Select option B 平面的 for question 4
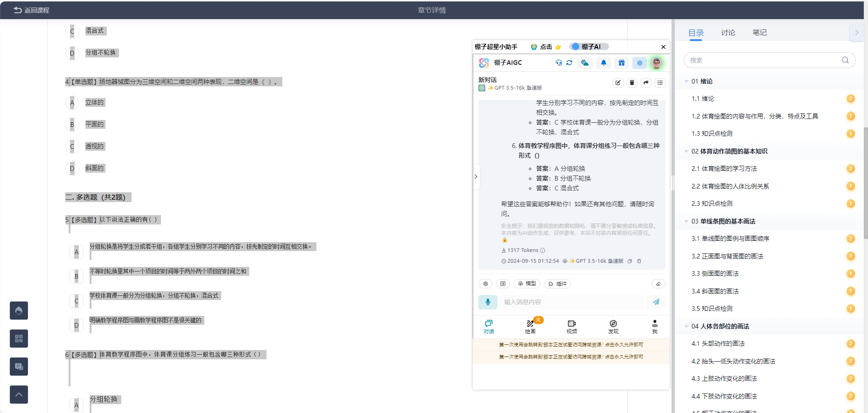This screenshot has width=868, height=413. 72,125
